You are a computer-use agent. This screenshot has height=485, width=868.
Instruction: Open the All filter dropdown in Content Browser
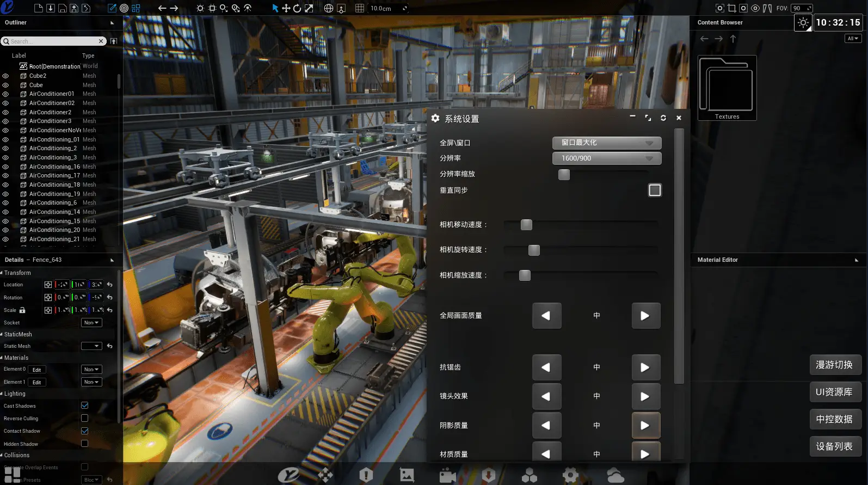(852, 39)
